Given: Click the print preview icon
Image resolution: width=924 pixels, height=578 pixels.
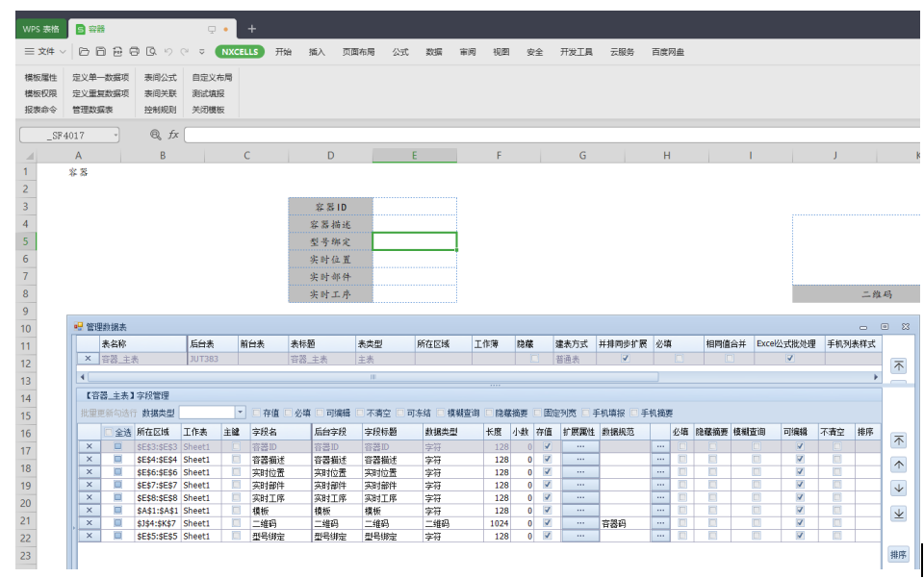Looking at the screenshot, I should tap(151, 52).
